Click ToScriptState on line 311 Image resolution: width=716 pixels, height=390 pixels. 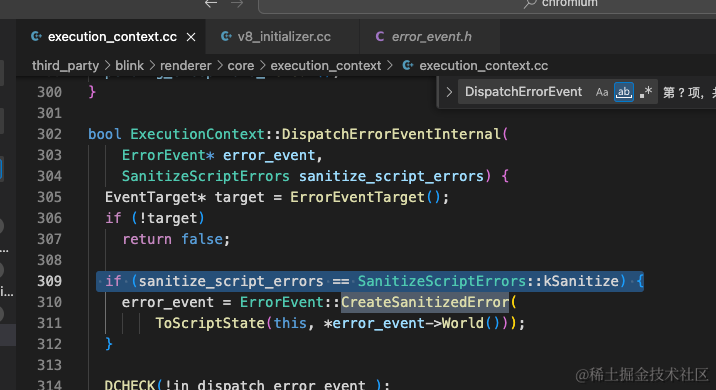210,323
